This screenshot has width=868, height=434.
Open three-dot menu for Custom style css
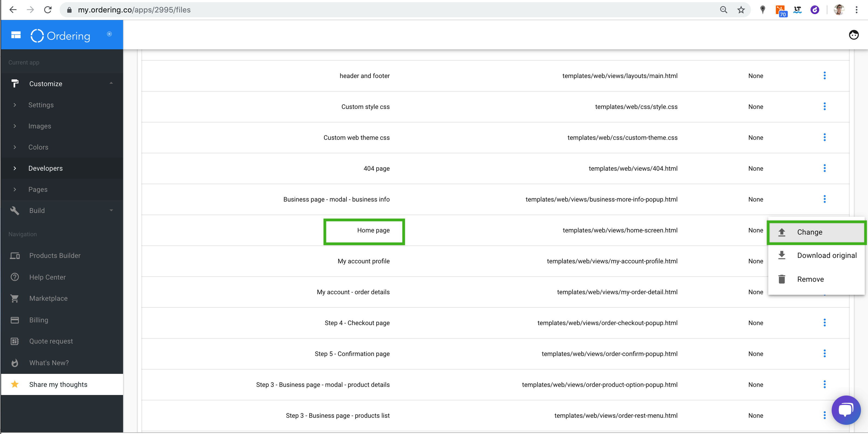(x=824, y=107)
